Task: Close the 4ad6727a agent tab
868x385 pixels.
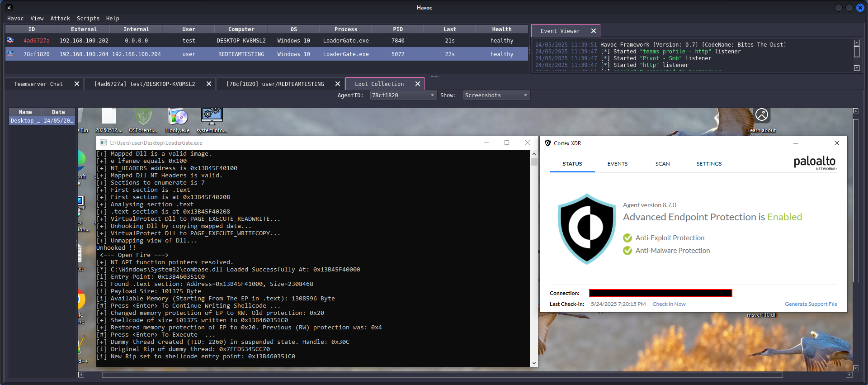Action: coord(209,84)
